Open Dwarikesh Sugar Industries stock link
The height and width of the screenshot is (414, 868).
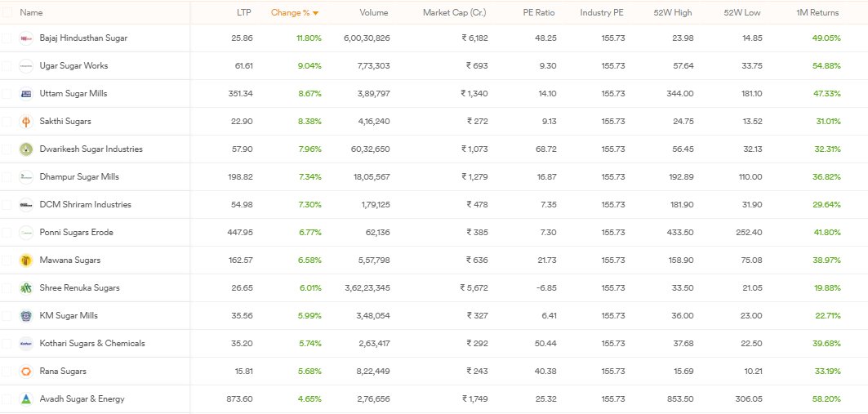(x=91, y=149)
